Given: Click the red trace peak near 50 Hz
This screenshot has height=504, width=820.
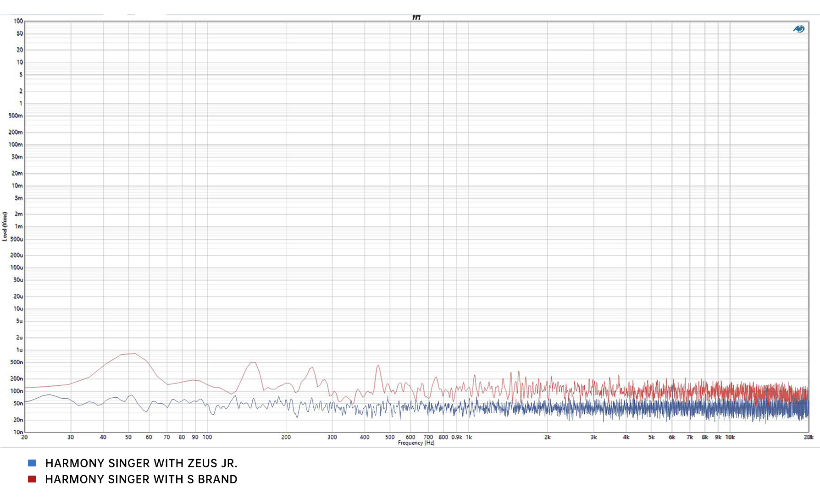Looking at the screenshot, I should pos(133,353).
